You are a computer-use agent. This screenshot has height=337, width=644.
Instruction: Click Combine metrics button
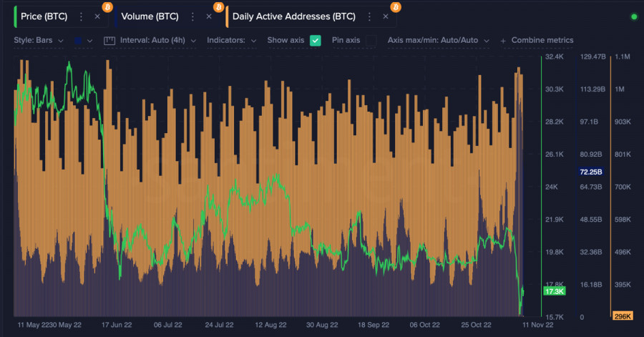(x=537, y=41)
